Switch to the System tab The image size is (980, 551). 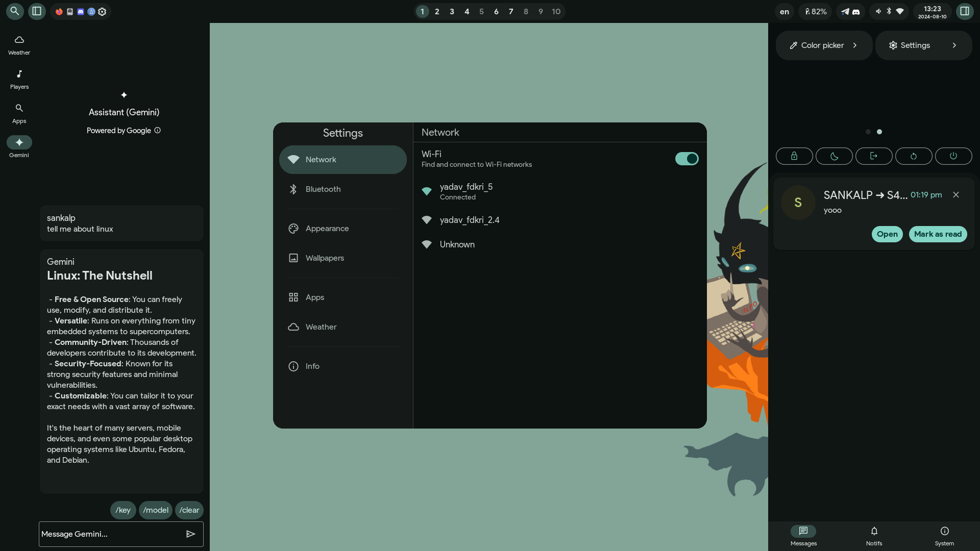(x=944, y=536)
